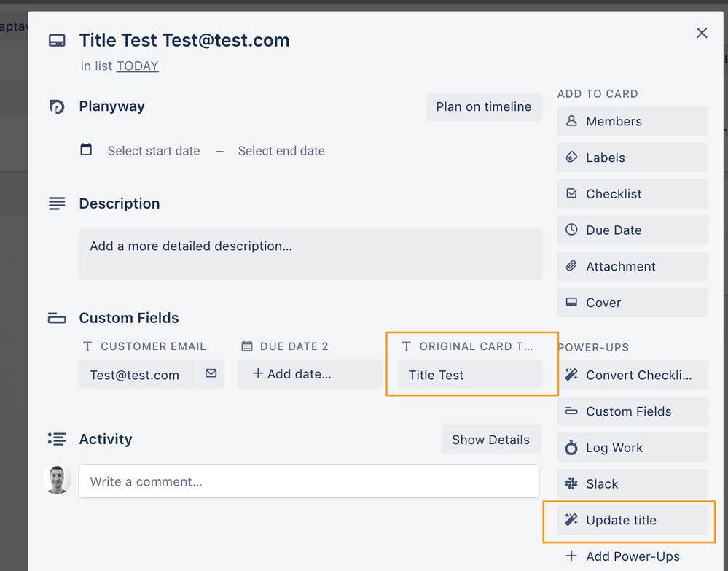Click the envelope icon beside customer email

211,374
